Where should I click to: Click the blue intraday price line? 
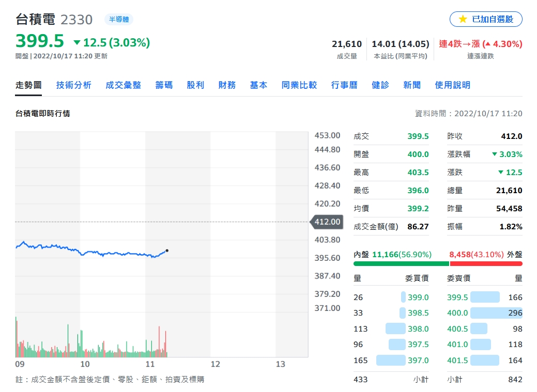pos(91,253)
